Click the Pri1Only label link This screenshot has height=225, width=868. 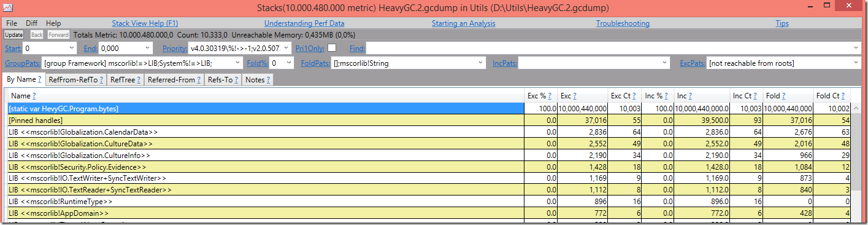click(x=310, y=48)
